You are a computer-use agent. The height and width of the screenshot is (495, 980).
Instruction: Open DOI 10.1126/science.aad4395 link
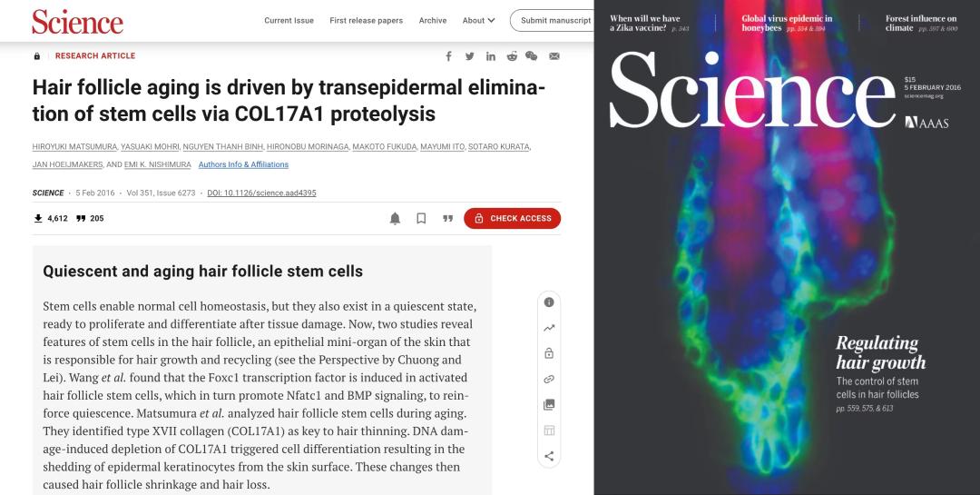(262, 193)
